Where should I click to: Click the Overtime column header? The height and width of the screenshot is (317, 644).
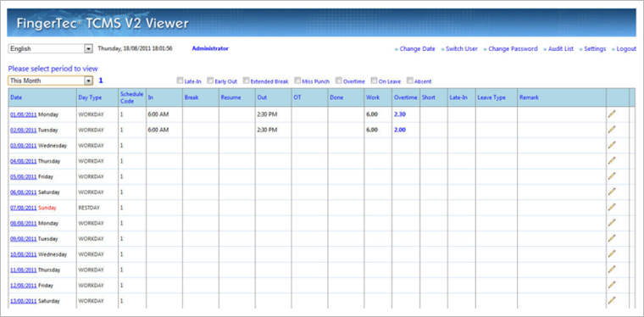405,97
